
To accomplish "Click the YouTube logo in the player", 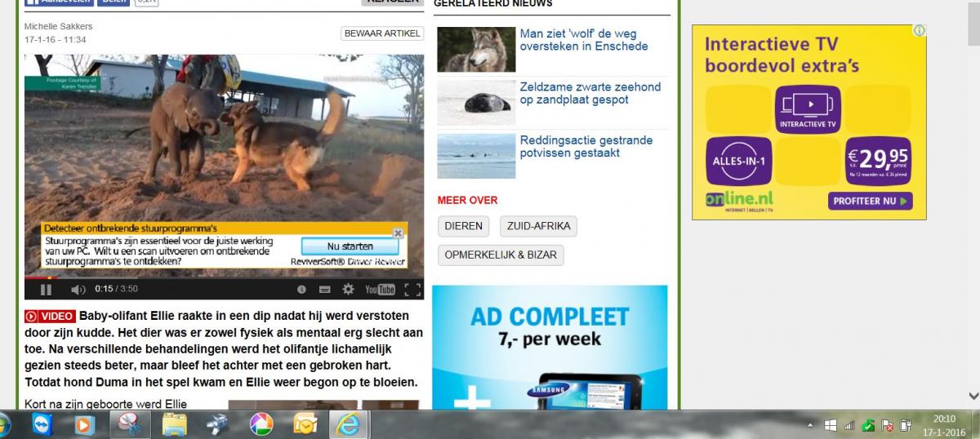I will (x=380, y=289).
